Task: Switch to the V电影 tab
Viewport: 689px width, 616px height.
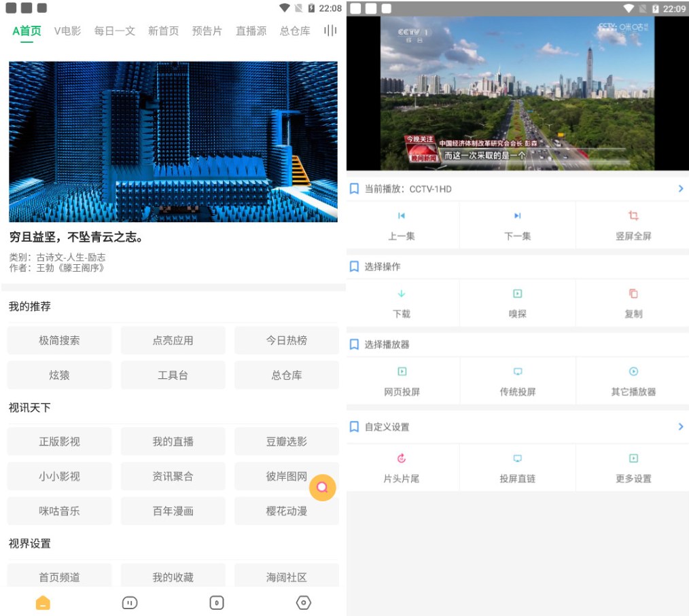Action: click(x=64, y=31)
